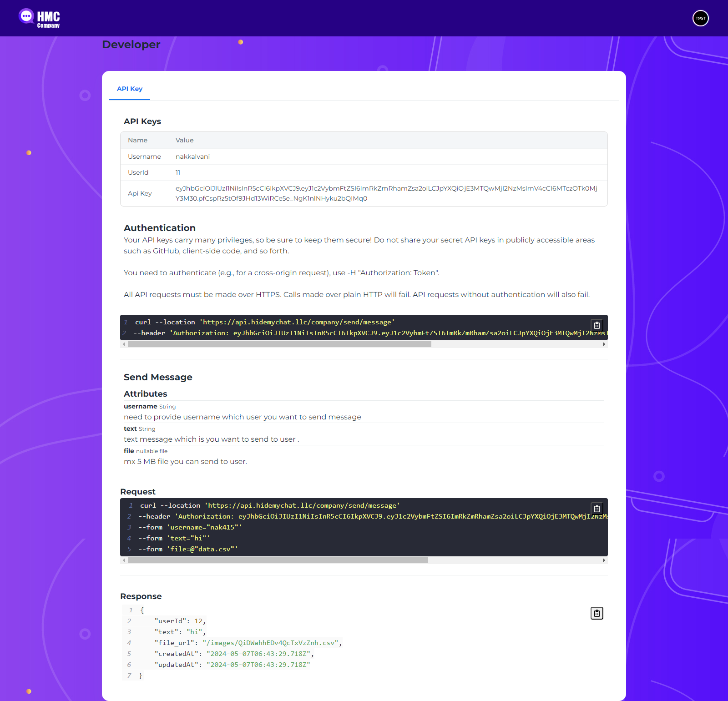The height and width of the screenshot is (701, 728).
Task: Switch to the API Key tab
Action: (130, 89)
